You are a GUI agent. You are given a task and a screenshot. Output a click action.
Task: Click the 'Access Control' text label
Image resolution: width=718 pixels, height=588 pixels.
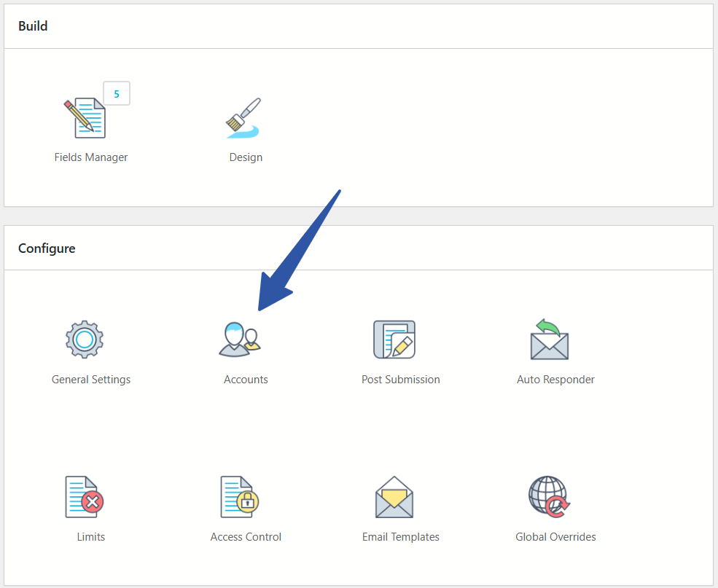coord(246,537)
